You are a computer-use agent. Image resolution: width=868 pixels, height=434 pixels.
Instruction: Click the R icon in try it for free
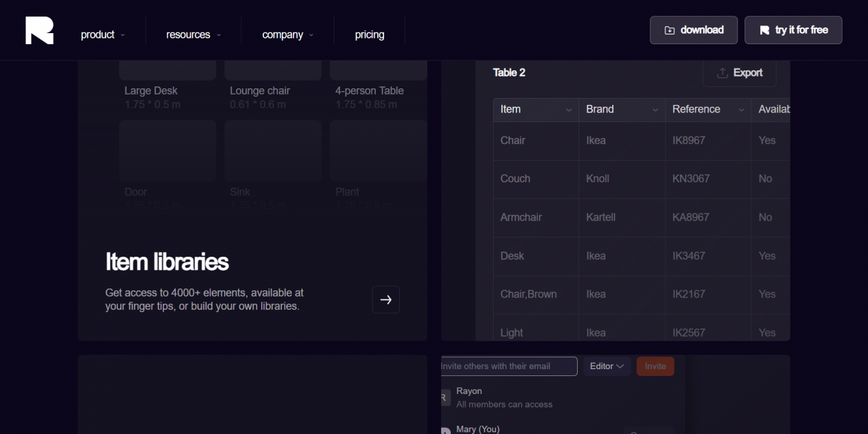(765, 30)
